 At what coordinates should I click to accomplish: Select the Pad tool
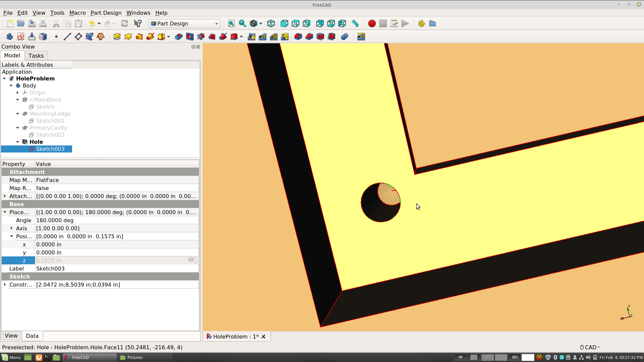point(117,37)
